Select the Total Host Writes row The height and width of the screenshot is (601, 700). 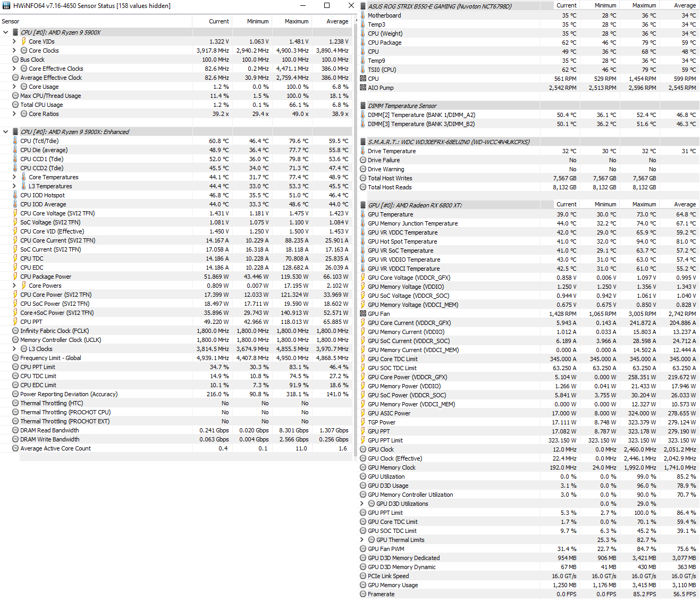click(x=529, y=178)
